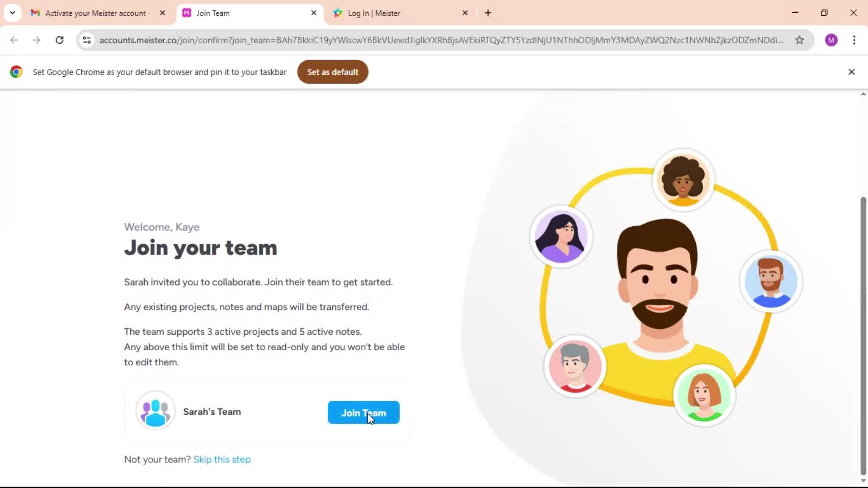Click the Join your team heading

[201, 248]
